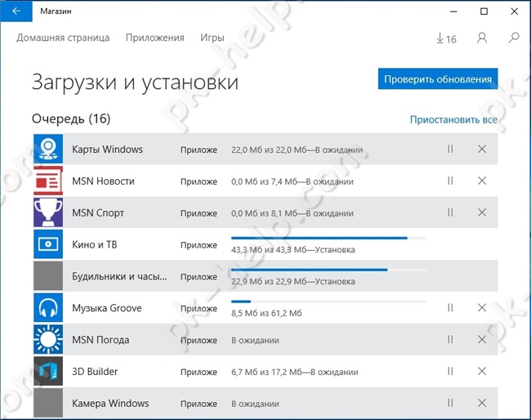Cancel the Карты Windows download
Viewport: 531px width, 420px height.
[482, 149]
